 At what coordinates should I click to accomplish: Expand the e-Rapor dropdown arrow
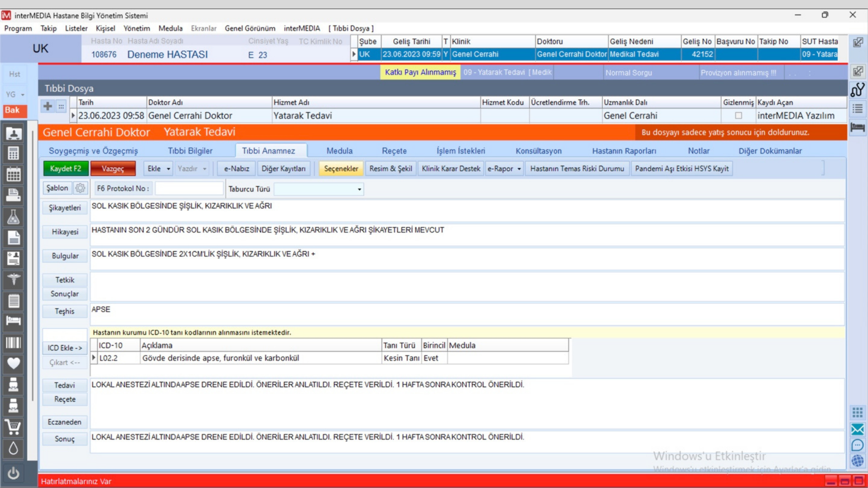click(519, 169)
